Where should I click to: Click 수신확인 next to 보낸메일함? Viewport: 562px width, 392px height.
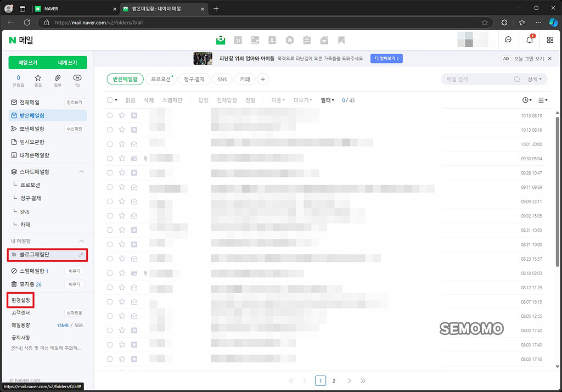(x=74, y=129)
